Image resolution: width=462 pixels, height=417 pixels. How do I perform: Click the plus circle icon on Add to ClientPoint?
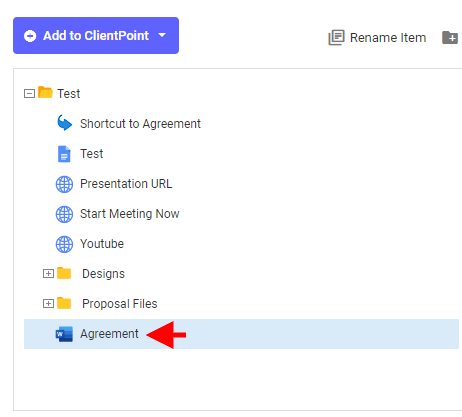(x=30, y=36)
